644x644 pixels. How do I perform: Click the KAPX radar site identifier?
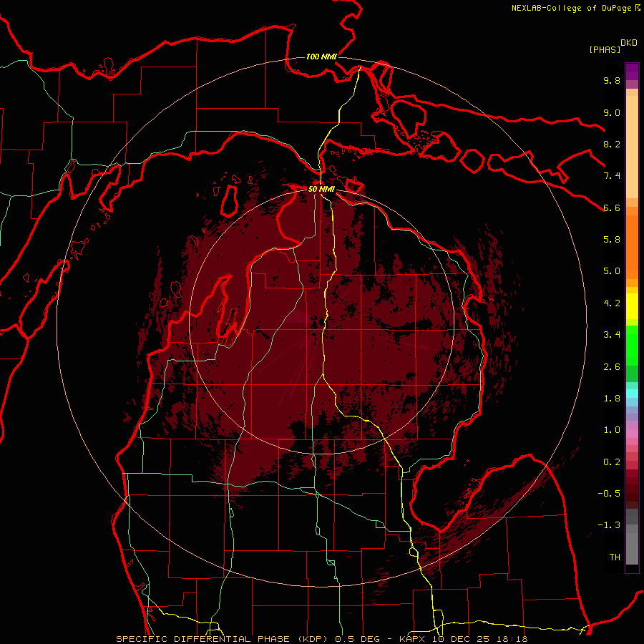pyautogui.click(x=413, y=639)
